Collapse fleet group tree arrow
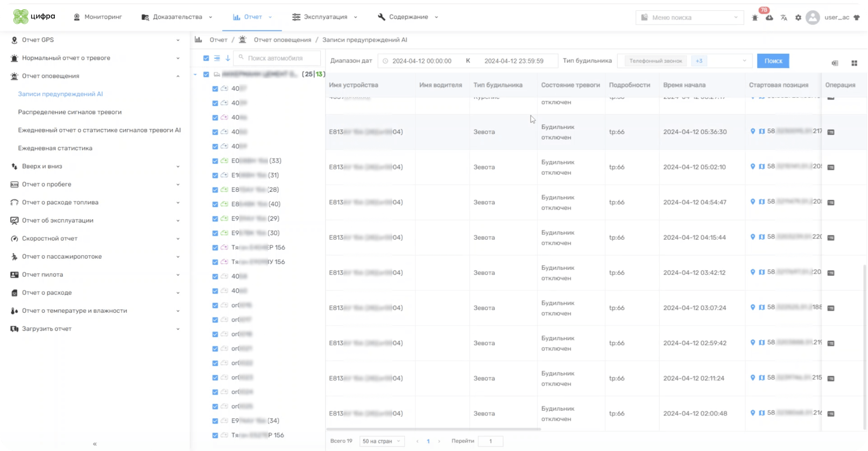 pyautogui.click(x=195, y=74)
